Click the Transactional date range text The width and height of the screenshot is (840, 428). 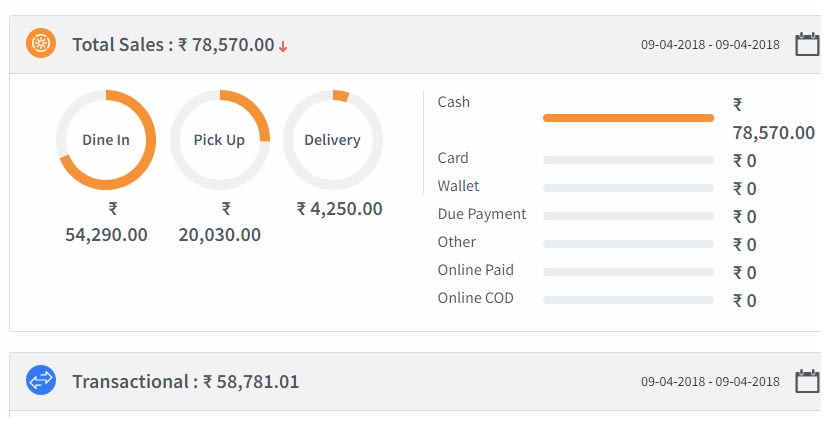pos(710,382)
